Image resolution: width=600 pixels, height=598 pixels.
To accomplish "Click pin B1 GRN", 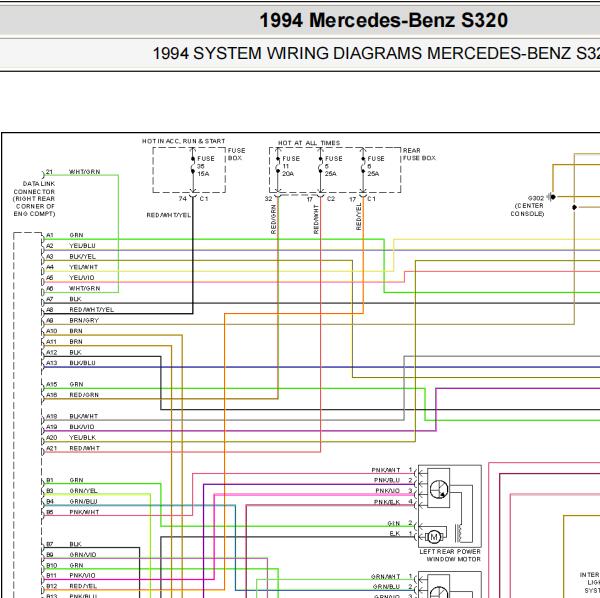I will (x=64, y=480).
